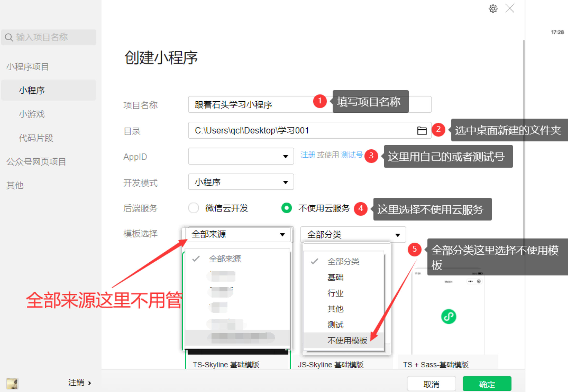Open the 测试号 link
The width and height of the screenshot is (568, 392).
[x=352, y=155]
